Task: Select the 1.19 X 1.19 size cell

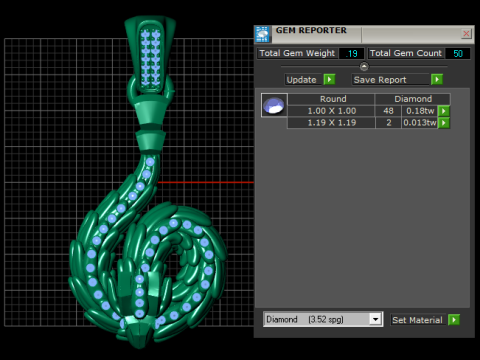Action: point(331,123)
